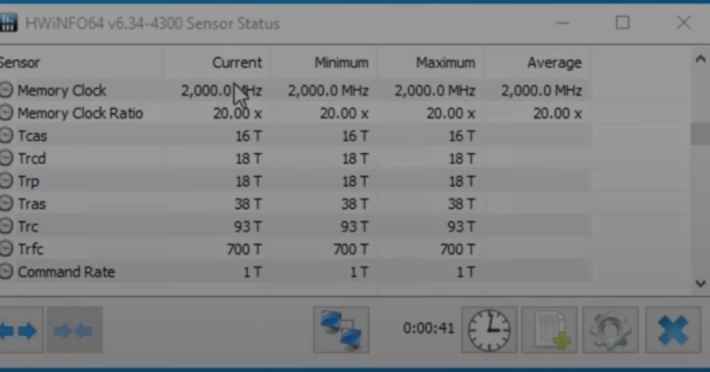Select the Memory Clock Ratio row
This screenshot has height=372, width=710.
point(295,113)
